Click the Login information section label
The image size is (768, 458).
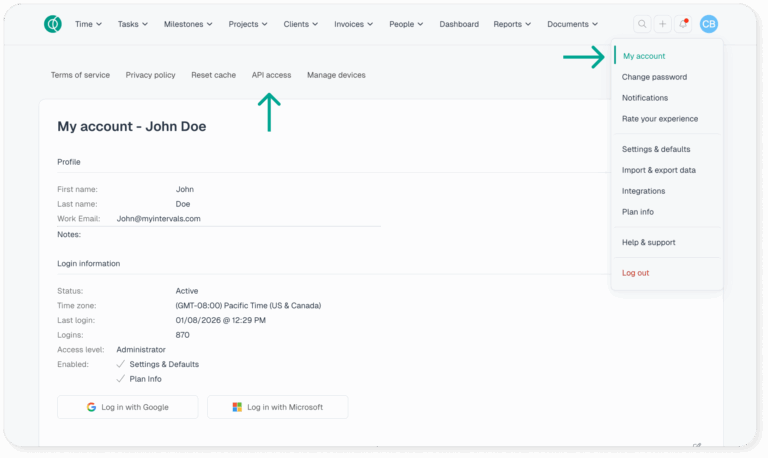click(x=89, y=264)
